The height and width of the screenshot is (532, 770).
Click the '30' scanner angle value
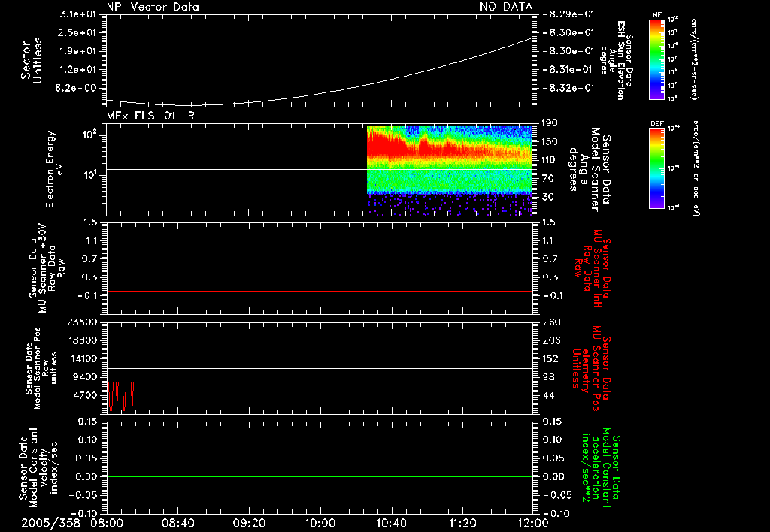click(x=548, y=197)
